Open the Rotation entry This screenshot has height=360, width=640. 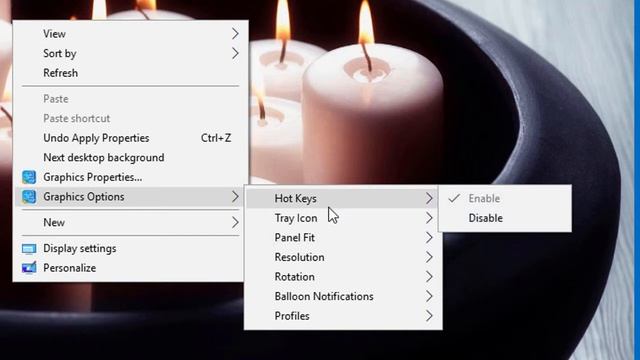(343, 277)
